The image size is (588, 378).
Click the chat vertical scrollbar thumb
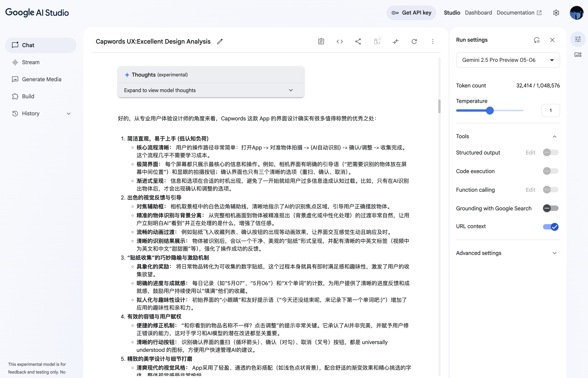(439, 106)
